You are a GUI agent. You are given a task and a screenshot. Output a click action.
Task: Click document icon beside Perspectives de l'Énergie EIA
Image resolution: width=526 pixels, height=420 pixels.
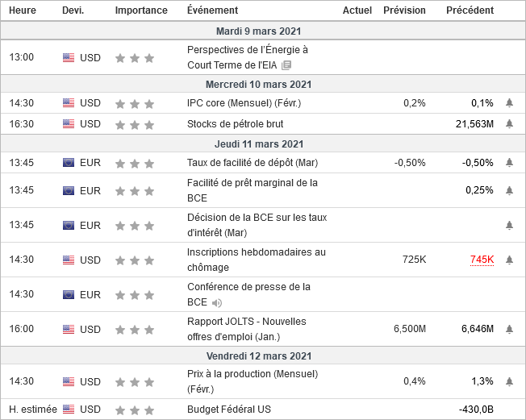(x=286, y=65)
